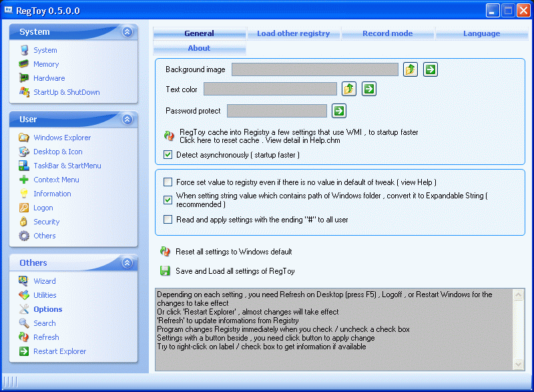
Task: Select the Information light bulb icon
Action: click(x=24, y=194)
